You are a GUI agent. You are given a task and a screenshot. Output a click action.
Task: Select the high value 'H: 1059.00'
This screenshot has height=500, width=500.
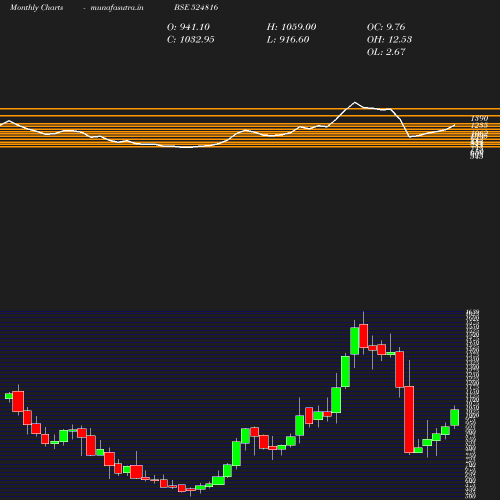tap(291, 27)
